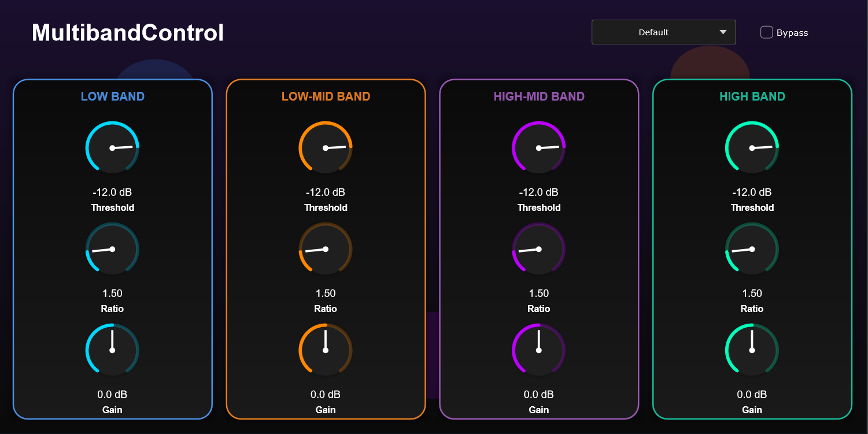Click Low-Mid Band 1.50 ratio value
This screenshot has height=434, width=868.
click(x=326, y=293)
